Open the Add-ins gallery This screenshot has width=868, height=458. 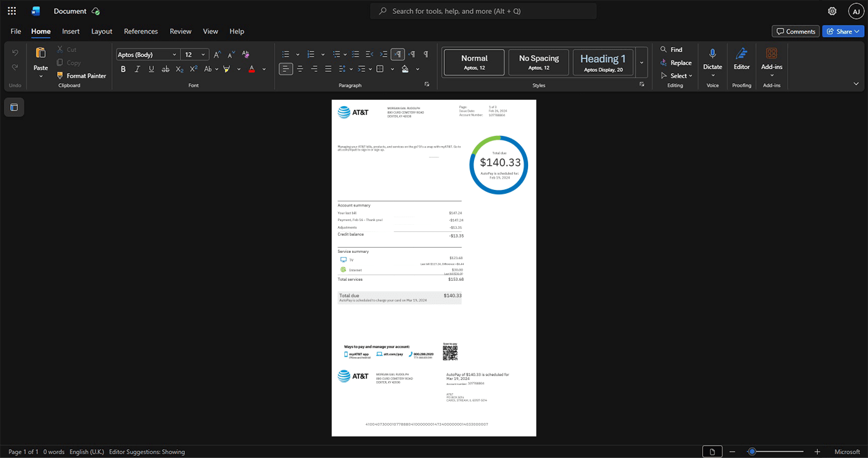coord(771,61)
